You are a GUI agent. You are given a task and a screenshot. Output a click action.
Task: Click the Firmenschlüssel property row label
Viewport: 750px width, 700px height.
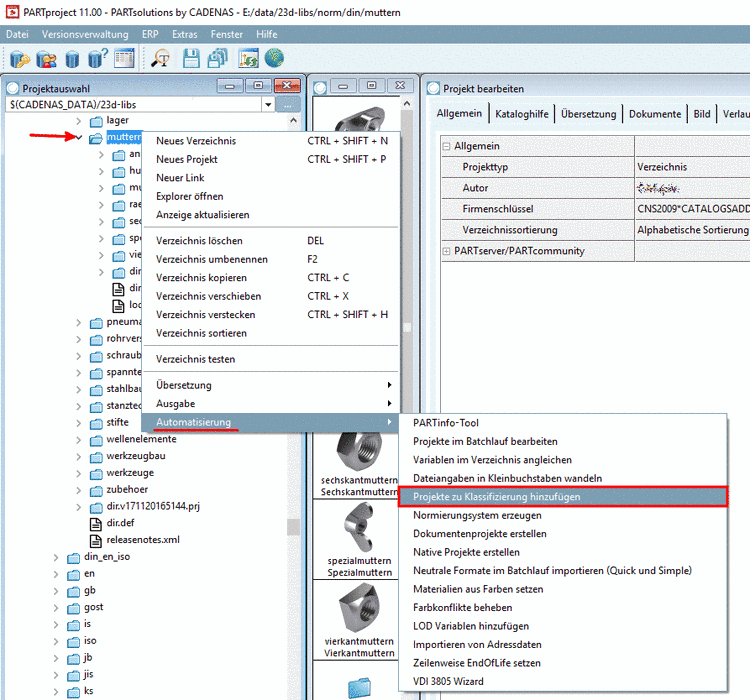pyautogui.click(x=497, y=209)
